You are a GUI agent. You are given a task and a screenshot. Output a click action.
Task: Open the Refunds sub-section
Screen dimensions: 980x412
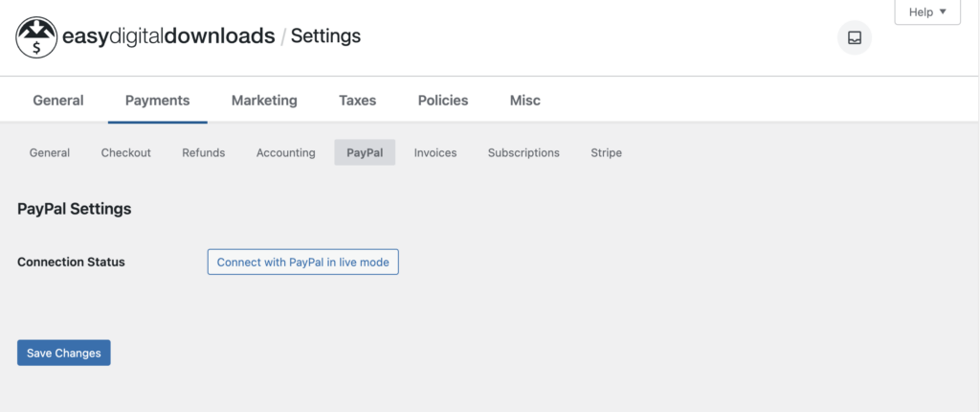[x=204, y=152]
